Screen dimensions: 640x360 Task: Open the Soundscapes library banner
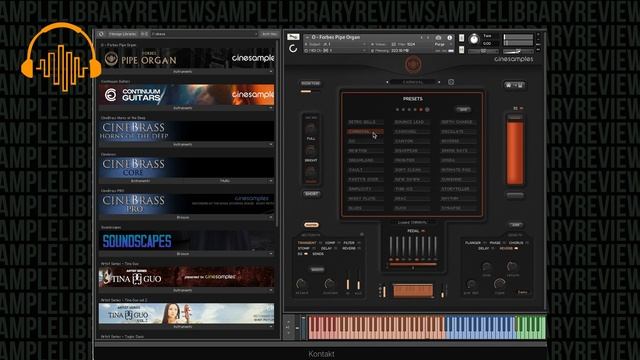coord(187,240)
